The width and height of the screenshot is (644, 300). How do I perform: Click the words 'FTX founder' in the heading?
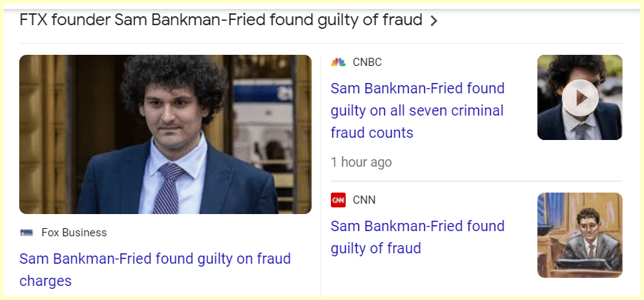click(x=64, y=21)
